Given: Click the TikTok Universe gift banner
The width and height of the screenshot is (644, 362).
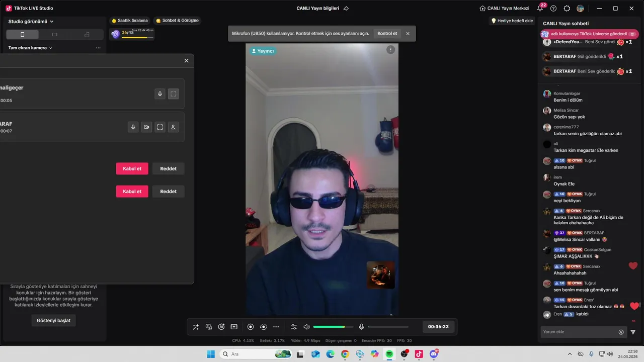Looking at the screenshot, I should point(589,34).
